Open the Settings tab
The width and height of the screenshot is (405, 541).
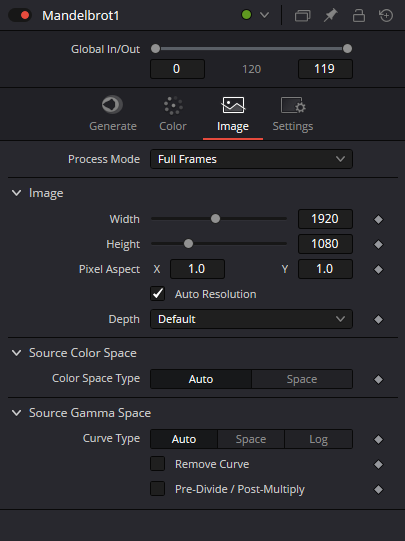coord(293,114)
